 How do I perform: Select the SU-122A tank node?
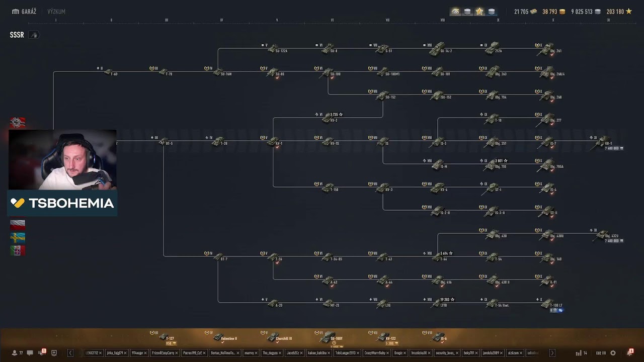point(274,49)
